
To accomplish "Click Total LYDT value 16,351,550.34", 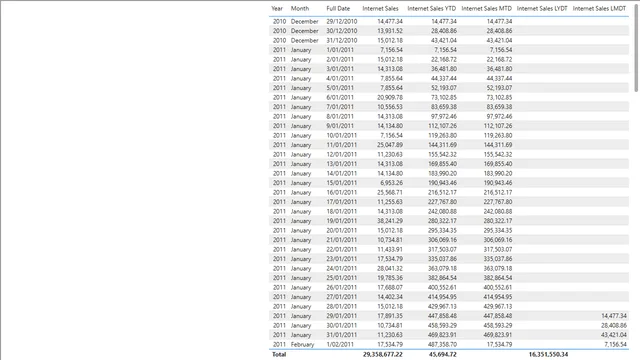I will click(x=548, y=354).
